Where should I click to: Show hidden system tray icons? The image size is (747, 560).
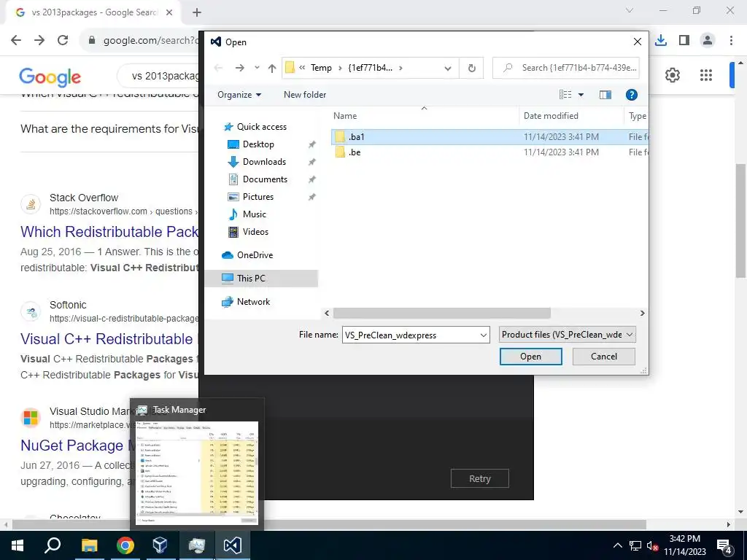pos(617,545)
